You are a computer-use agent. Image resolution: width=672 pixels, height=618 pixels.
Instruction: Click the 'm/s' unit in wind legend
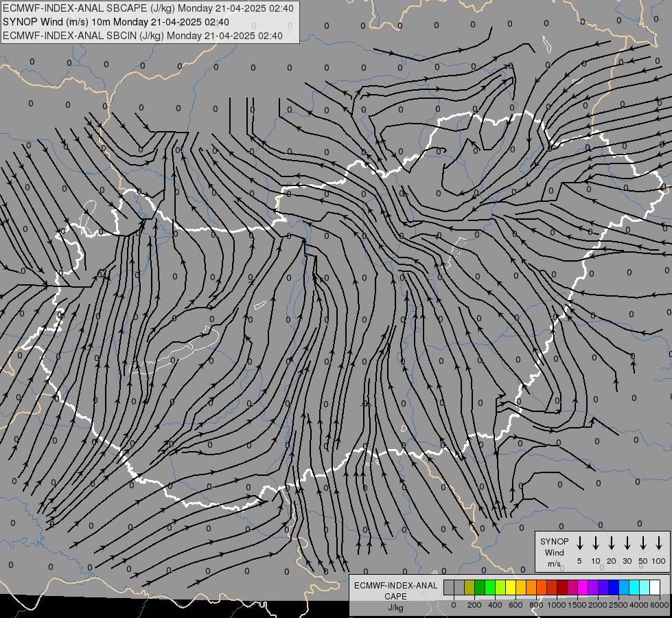(x=554, y=564)
